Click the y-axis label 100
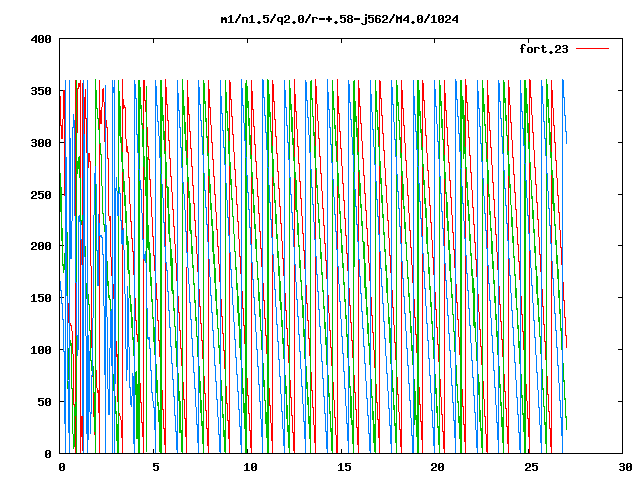 point(41,350)
